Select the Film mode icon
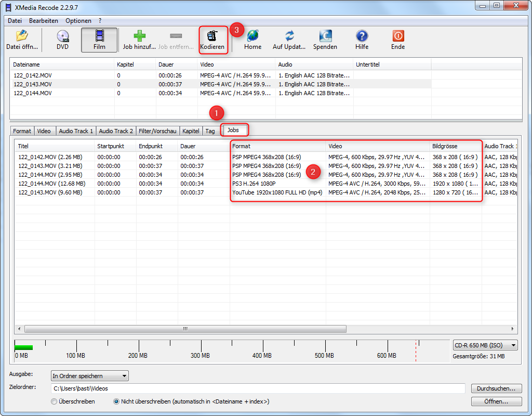Viewport: 532px width, 416px height. click(99, 36)
